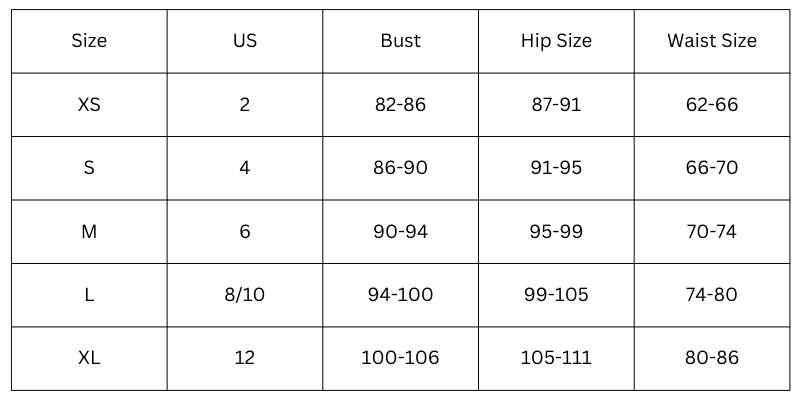Image resolution: width=800 pixels, height=400 pixels.
Task: Click waist size 62-66 cell
Action: tap(712, 104)
